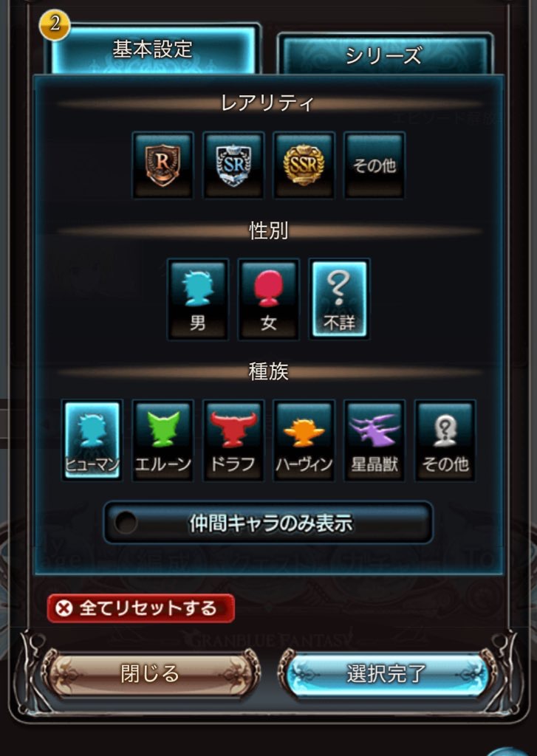The image size is (537, 756).
Task: Deselect the ヒューマン race filter
Action: coord(92,440)
